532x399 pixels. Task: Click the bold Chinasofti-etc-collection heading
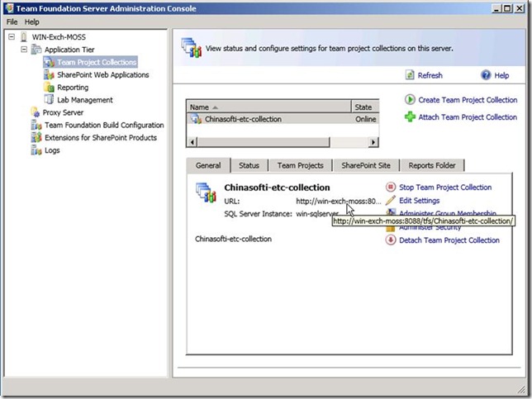click(277, 188)
